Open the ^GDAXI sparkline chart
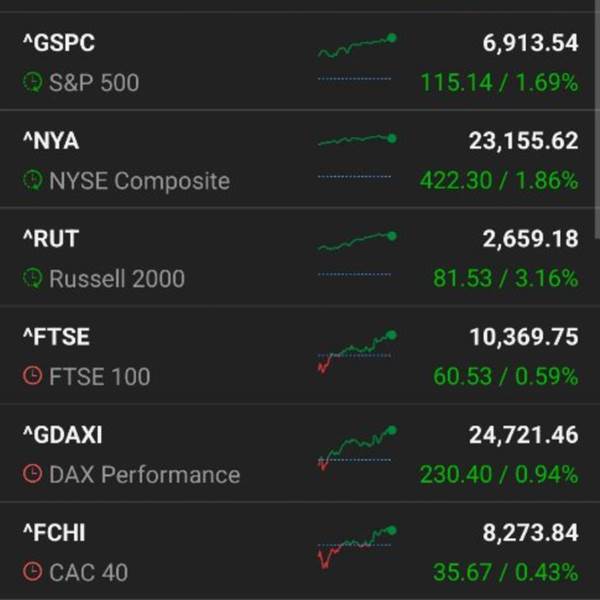The height and width of the screenshot is (600, 600). tap(357, 448)
